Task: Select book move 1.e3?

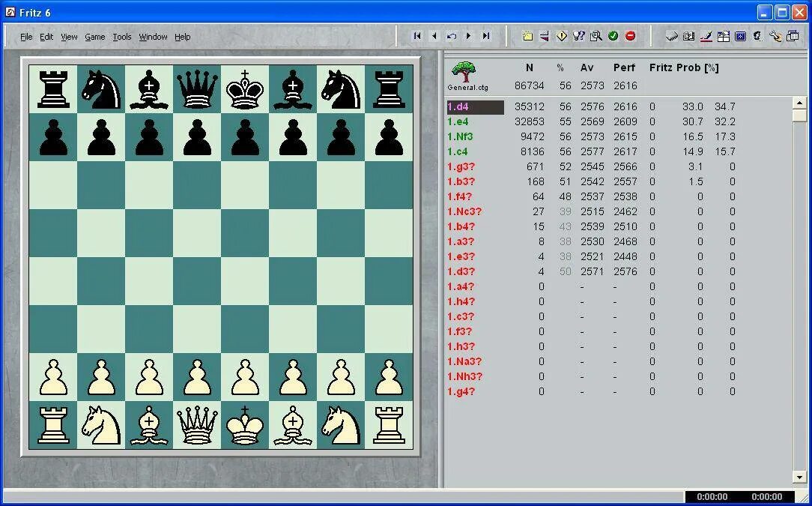Action: click(461, 257)
